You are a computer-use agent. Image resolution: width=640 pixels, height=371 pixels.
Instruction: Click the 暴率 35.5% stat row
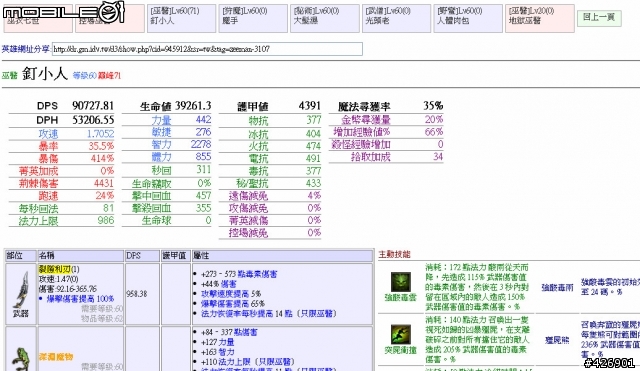61,146
